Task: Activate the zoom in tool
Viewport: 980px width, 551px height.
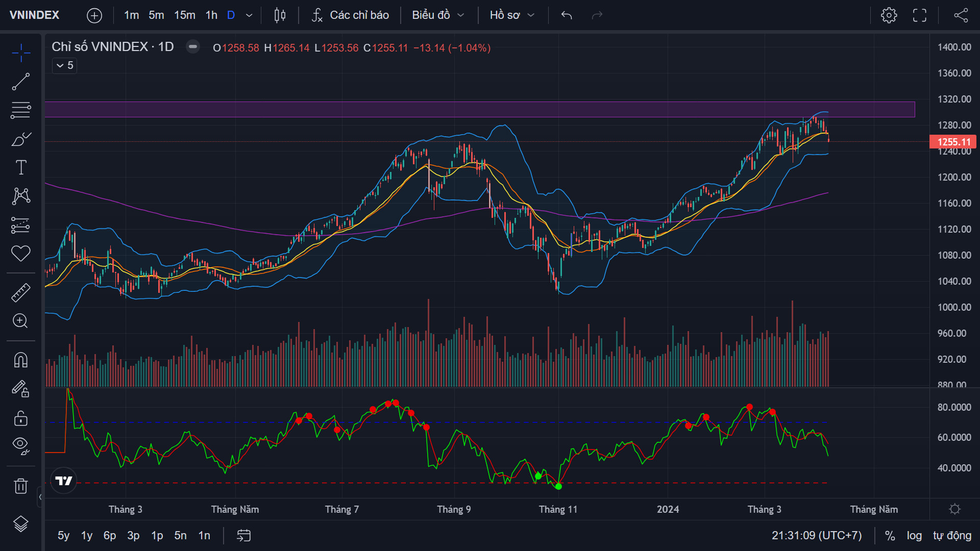Action: tap(21, 321)
